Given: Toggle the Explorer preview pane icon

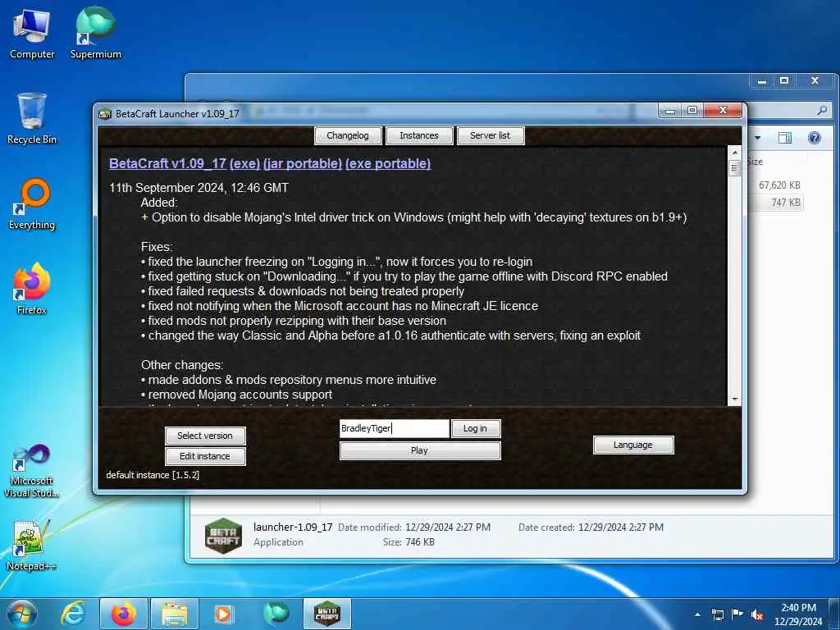Looking at the screenshot, I should (x=785, y=138).
